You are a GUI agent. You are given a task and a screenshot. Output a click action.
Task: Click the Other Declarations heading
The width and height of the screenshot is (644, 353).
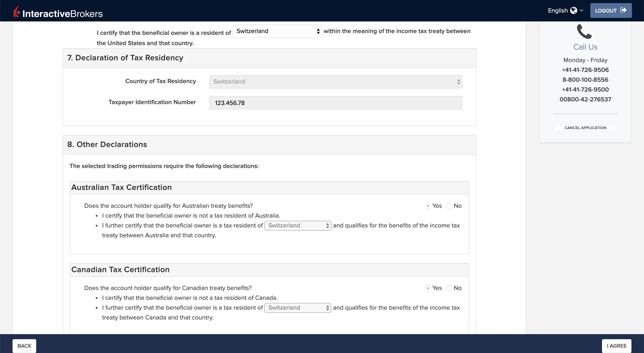[x=107, y=144]
